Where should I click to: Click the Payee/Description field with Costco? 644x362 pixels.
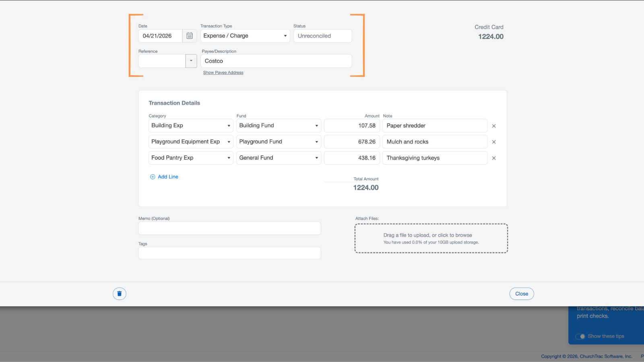pyautogui.click(x=276, y=61)
